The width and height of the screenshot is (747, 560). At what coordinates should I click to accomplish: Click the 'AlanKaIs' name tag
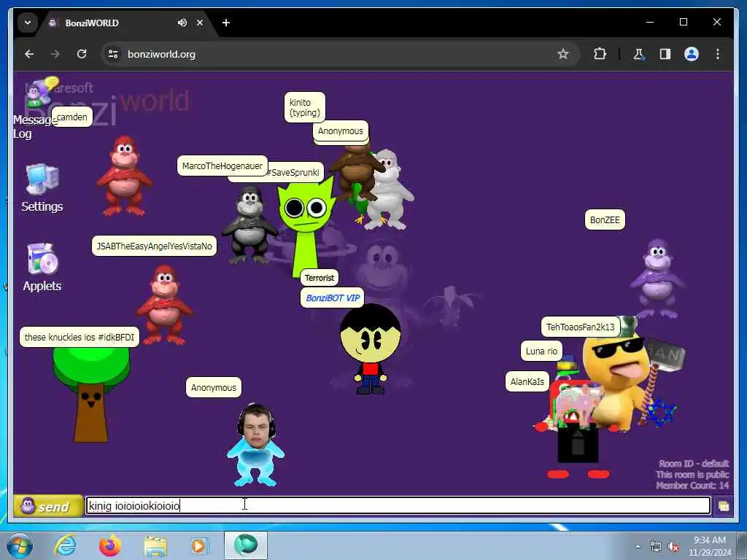[527, 381]
